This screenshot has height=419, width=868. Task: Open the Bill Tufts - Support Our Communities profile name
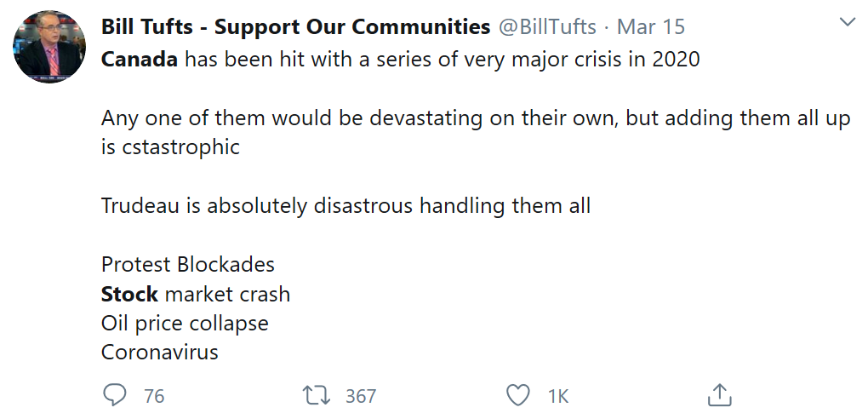(295, 26)
